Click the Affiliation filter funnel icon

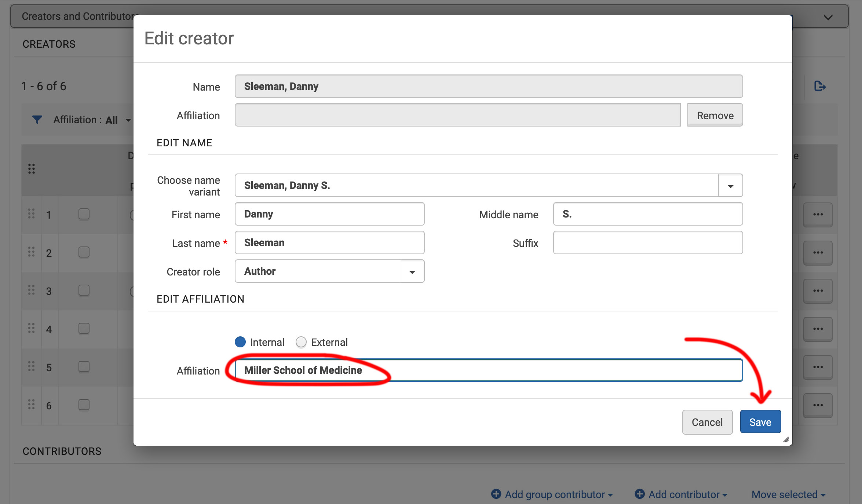coord(37,120)
